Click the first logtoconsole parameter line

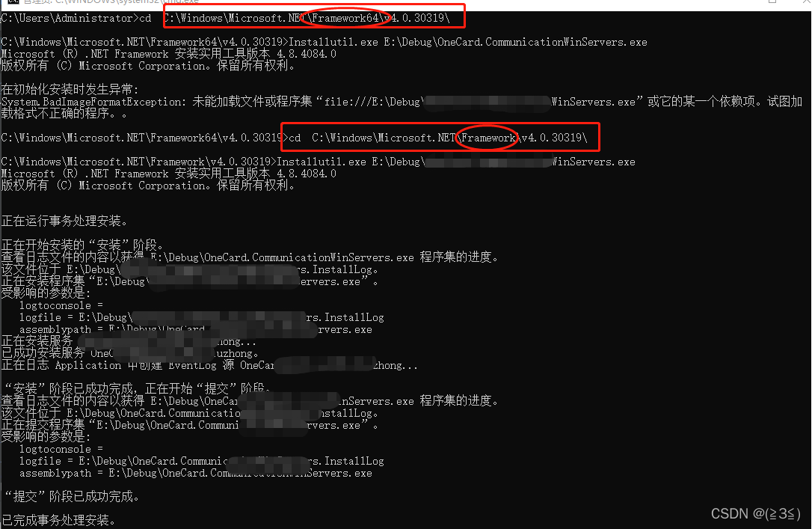click(x=61, y=306)
